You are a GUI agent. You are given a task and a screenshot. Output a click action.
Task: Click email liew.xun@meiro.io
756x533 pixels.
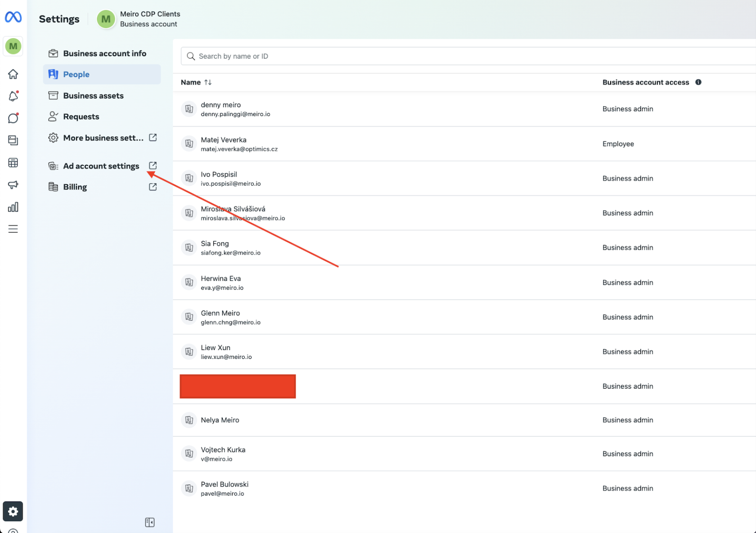(226, 357)
